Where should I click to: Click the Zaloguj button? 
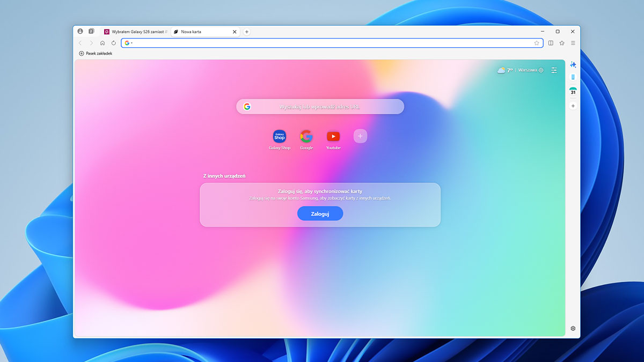[x=320, y=213]
